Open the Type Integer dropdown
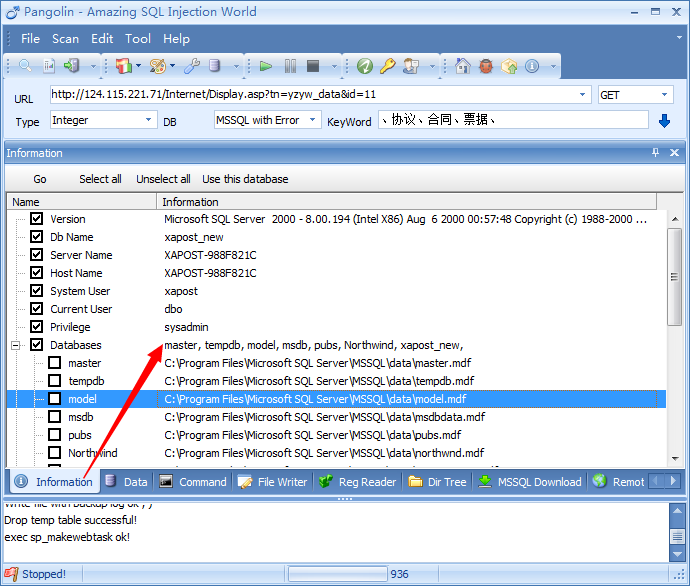690x586 pixels. tap(148, 120)
